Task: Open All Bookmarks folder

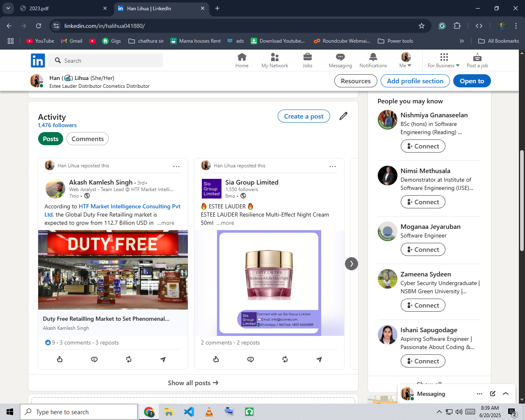Action: click(499, 41)
